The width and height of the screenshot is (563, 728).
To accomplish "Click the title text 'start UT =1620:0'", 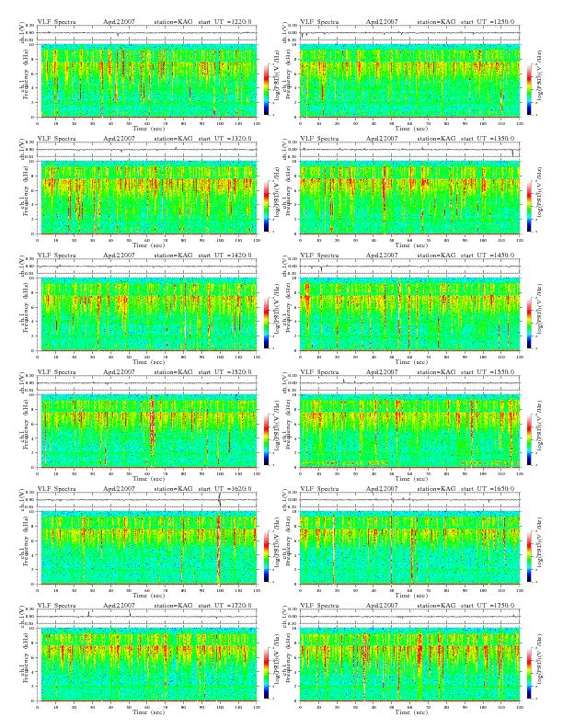I will pyautogui.click(x=224, y=488).
